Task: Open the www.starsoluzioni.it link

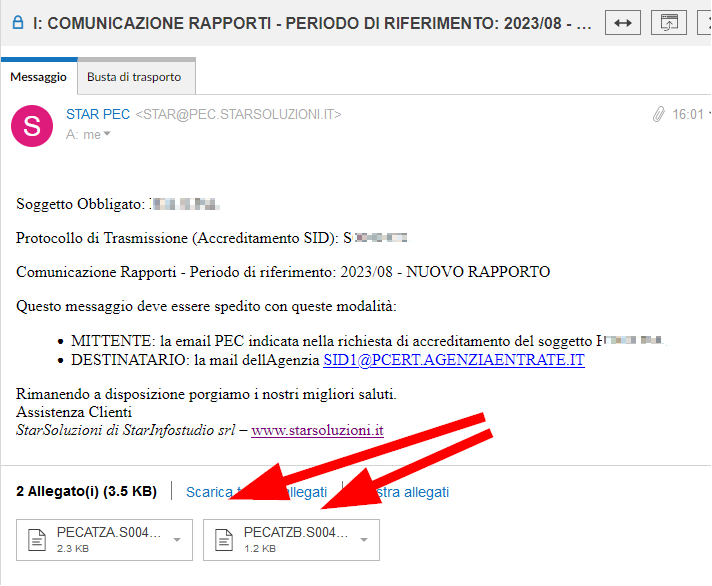Action: [317, 430]
